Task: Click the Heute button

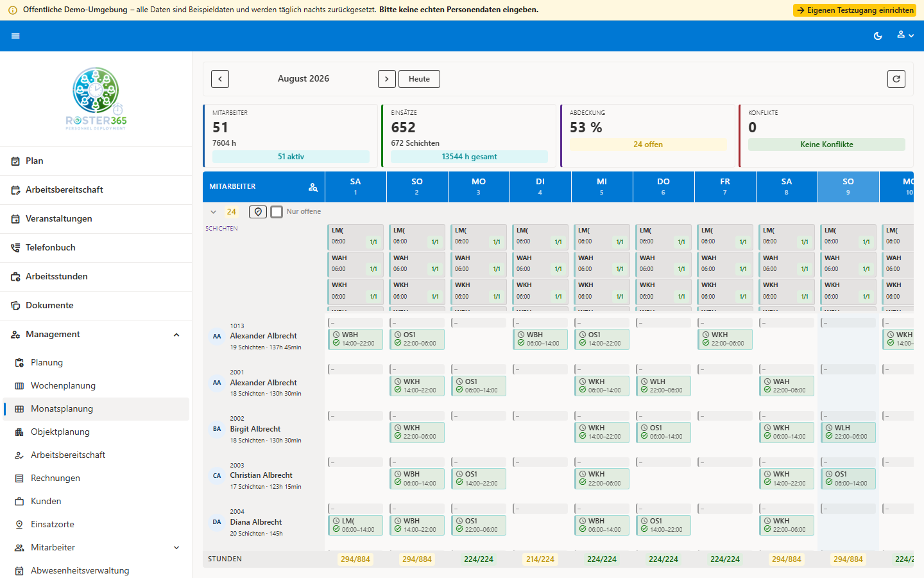Action: point(419,79)
